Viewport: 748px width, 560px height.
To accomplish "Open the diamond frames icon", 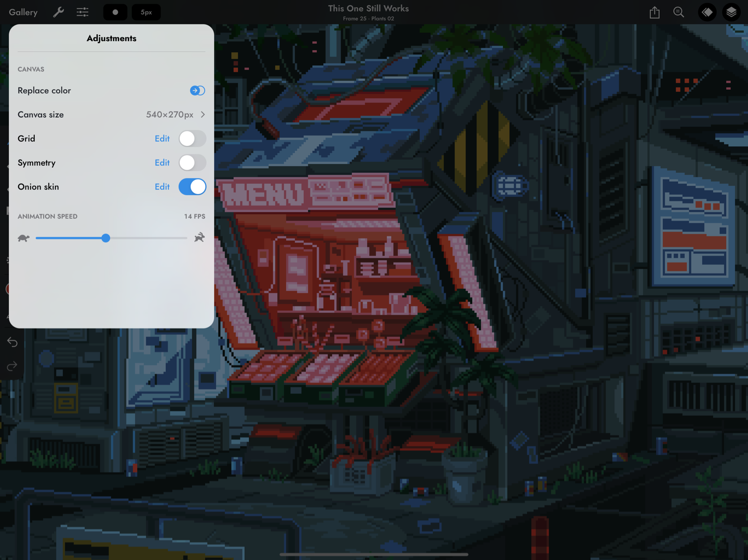I will pyautogui.click(x=707, y=12).
